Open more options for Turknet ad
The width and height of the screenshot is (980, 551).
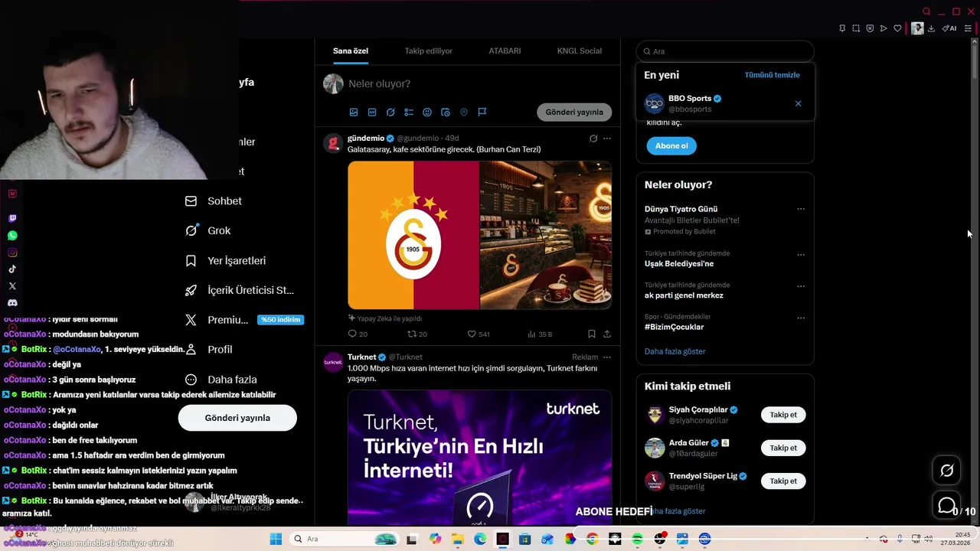click(x=607, y=357)
